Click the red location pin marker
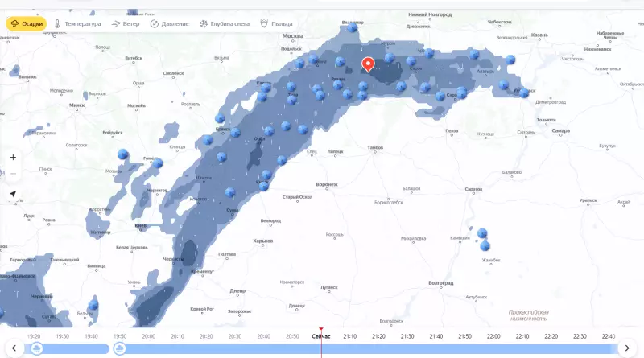Image resolution: width=644 pixels, height=358 pixels. tap(368, 65)
